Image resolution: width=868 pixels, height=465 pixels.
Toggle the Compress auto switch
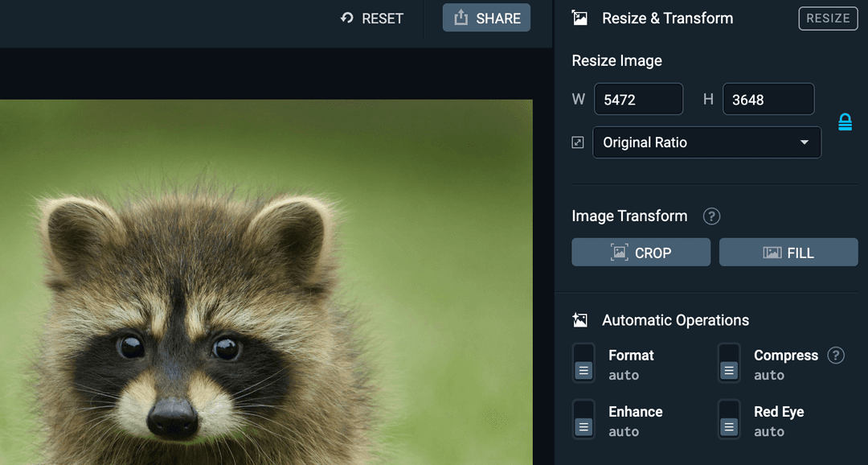pos(729,363)
